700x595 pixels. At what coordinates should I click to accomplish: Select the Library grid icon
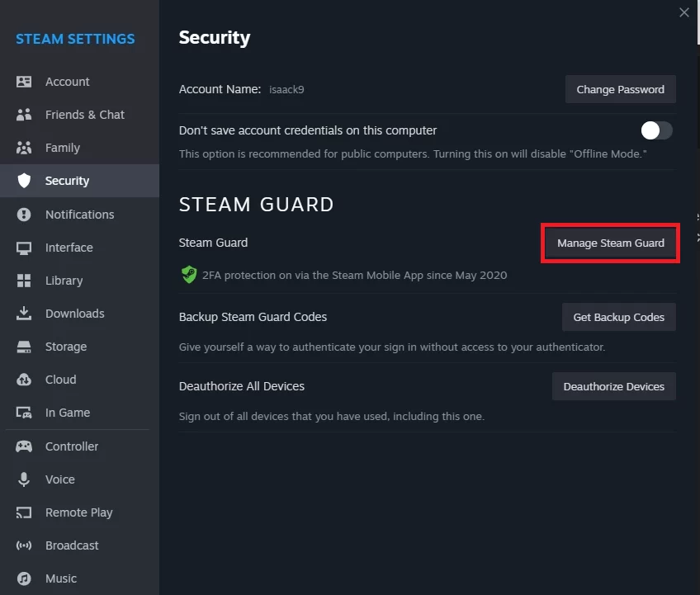click(24, 280)
